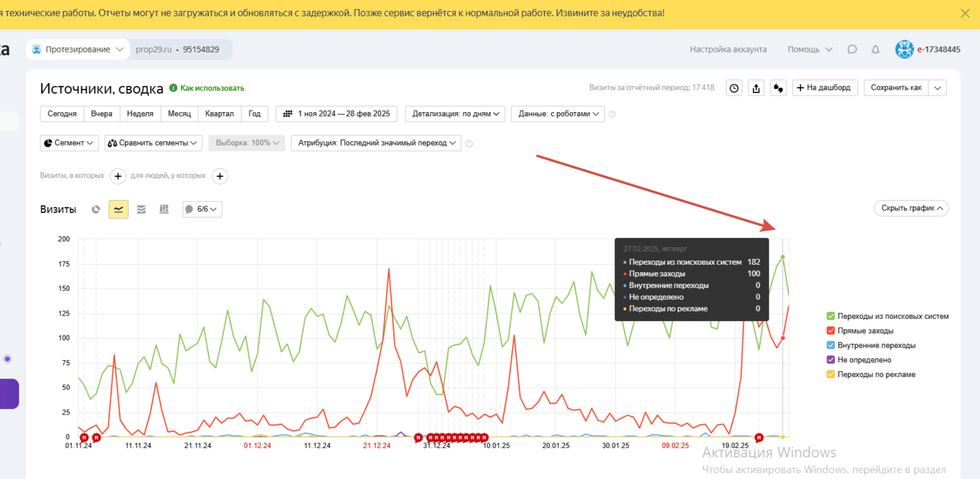Click the red marker near 19.02.25

point(759,437)
